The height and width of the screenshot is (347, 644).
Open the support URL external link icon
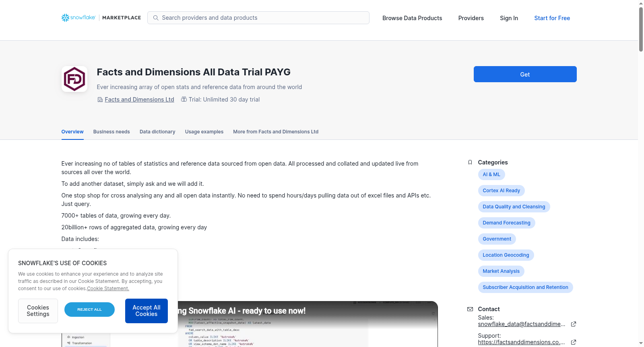[574, 342]
